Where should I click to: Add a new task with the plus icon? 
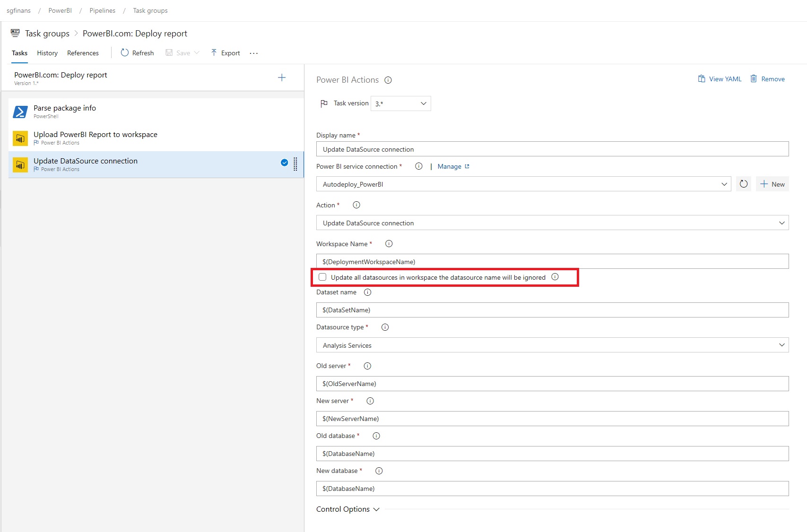[282, 77]
